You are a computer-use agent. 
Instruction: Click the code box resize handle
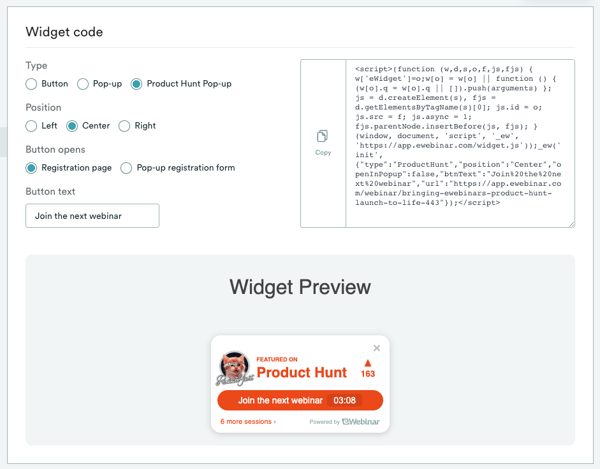(x=571, y=224)
